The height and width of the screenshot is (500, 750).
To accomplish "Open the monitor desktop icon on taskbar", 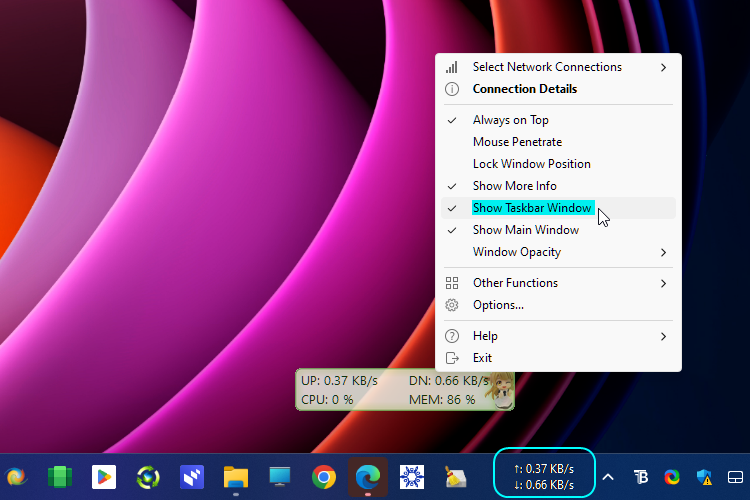I will [280, 477].
